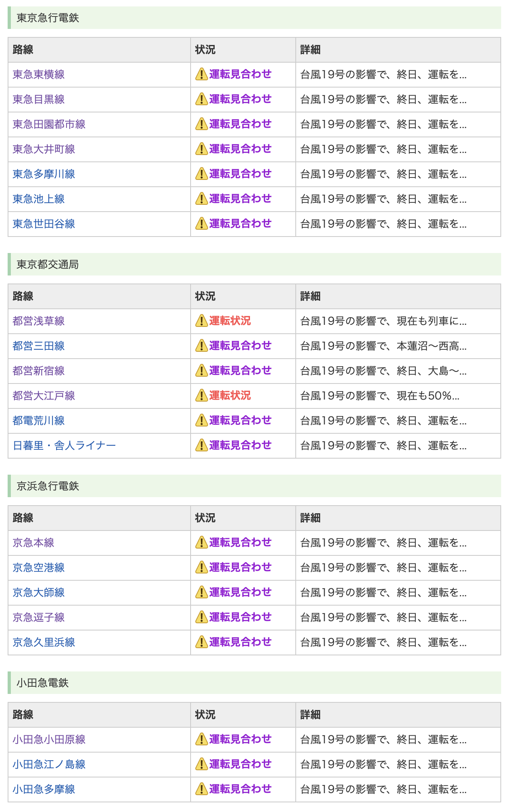Click warning icon in 京急久里浜線 row
The height and width of the screenshot is (812, 508).
(201, 642)
